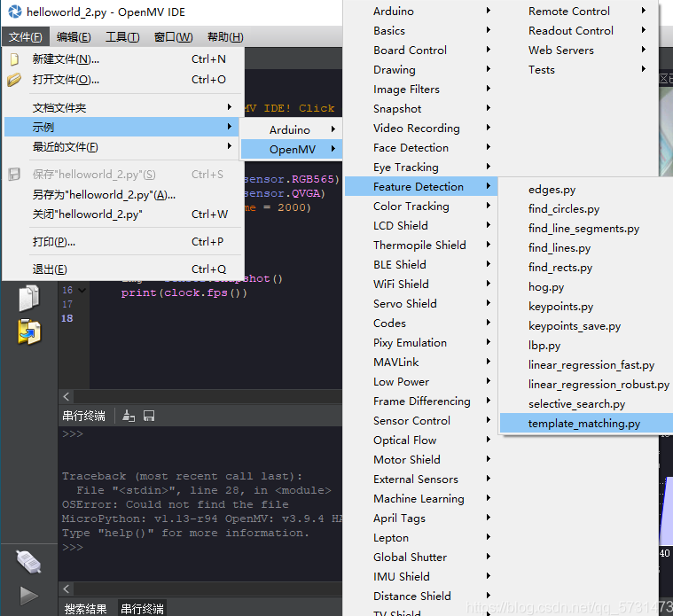Switch to the 串行终端 bottom tab
Image resolution: width=673 pixels, height=616 pixels.
(142, 609)
